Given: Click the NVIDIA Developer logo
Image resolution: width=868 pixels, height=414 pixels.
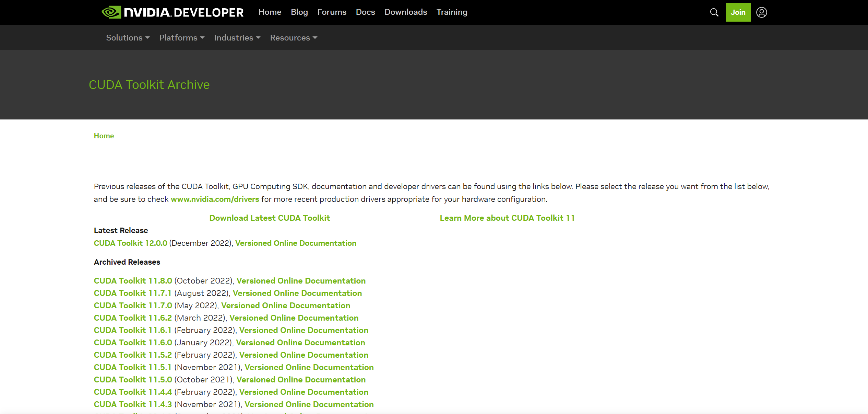Looking at the screenshot, I should point(173,12).
